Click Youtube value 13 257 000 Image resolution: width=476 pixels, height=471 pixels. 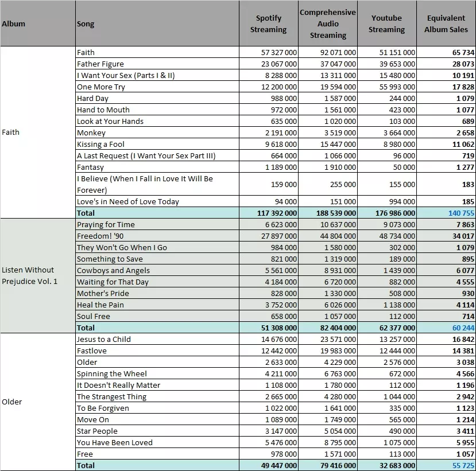coord(387,339)
